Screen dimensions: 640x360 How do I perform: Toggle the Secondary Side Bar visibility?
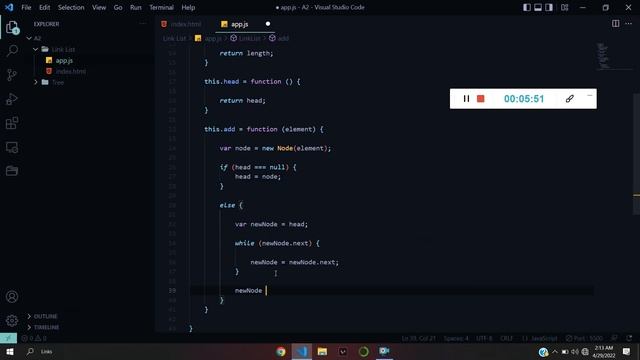pos(549,7)
